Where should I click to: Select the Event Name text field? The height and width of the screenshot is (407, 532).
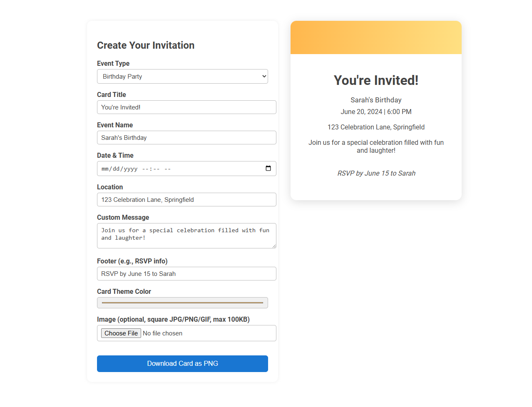click(x=186, y=137)
